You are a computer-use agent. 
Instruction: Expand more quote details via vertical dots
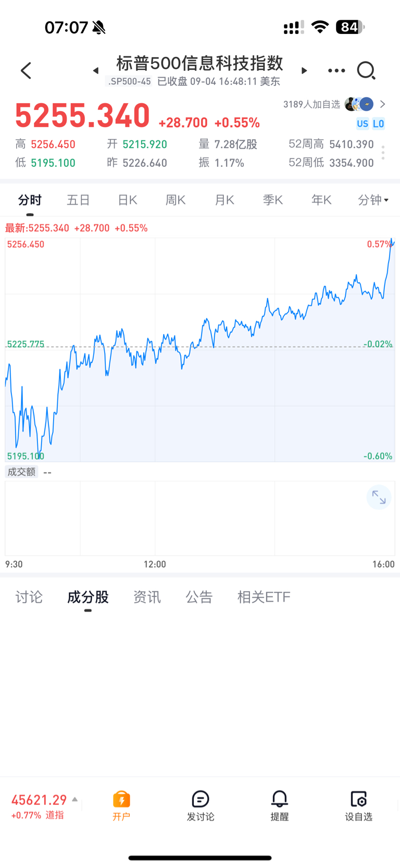click(383, 153)
